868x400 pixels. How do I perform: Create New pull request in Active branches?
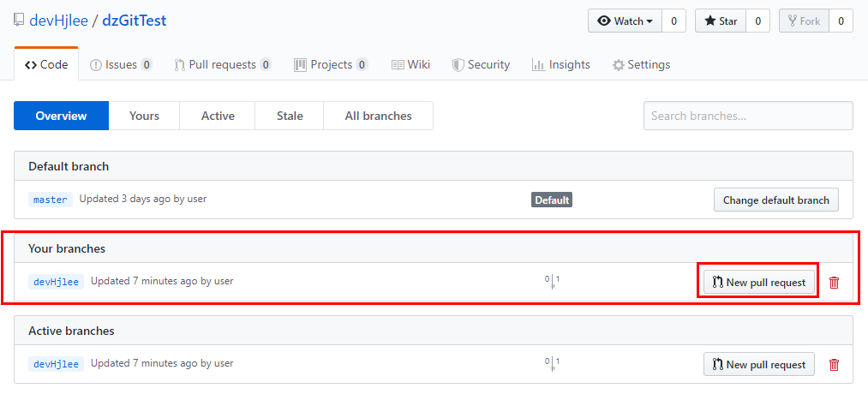coord(759,365)
